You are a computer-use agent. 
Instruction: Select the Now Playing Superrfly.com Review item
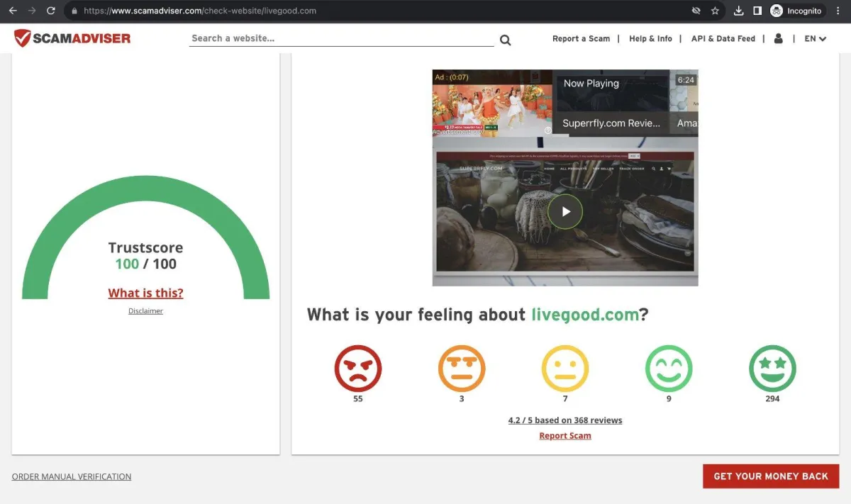click(x=611, y=103)
